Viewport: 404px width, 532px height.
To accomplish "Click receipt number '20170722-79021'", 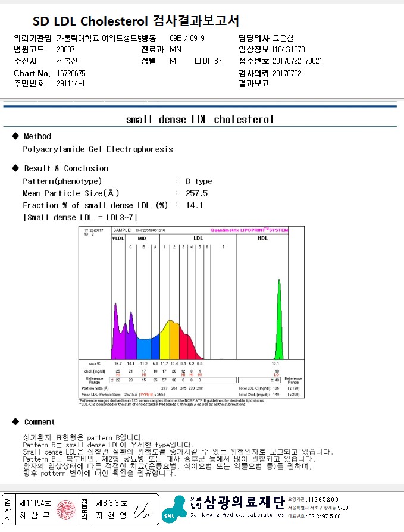I will tap(297, 61).
